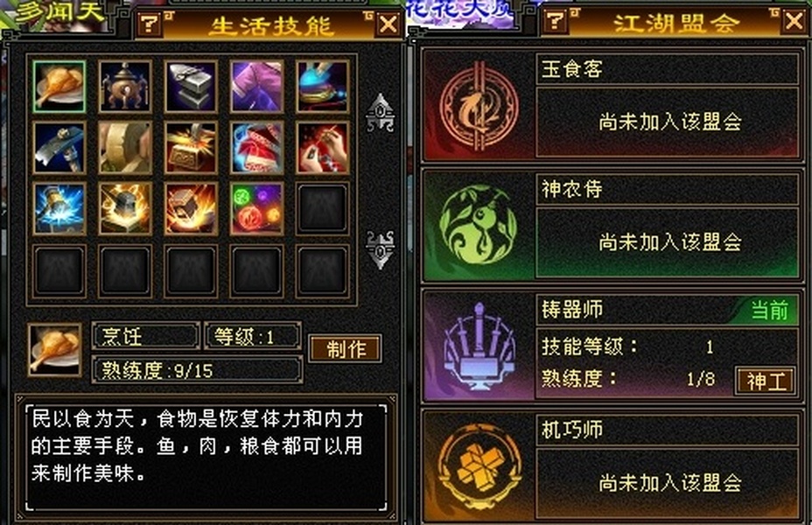This screenshot has width=812, height=525.
Task: Select the blue potion craft skill icon
Action: pyautogui.click(x=322, y=87)
